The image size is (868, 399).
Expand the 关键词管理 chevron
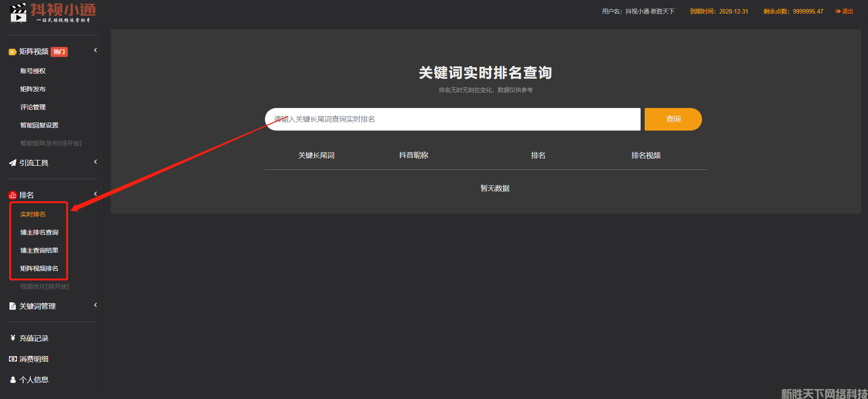95,305
